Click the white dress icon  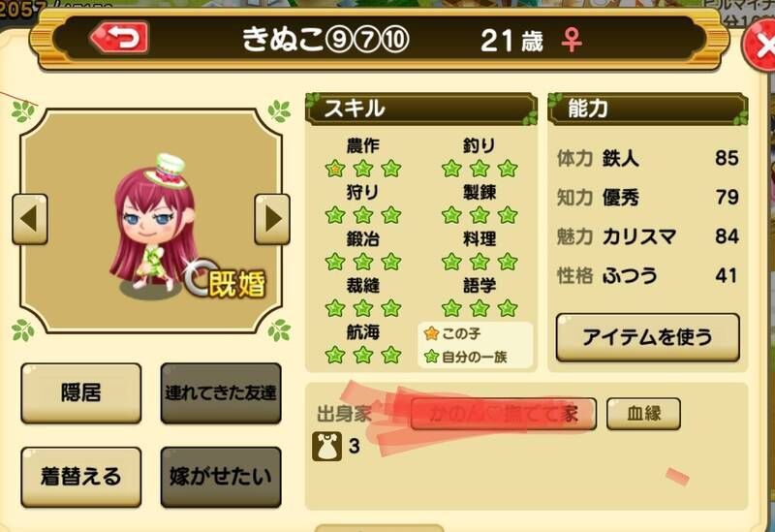(326, 447)
